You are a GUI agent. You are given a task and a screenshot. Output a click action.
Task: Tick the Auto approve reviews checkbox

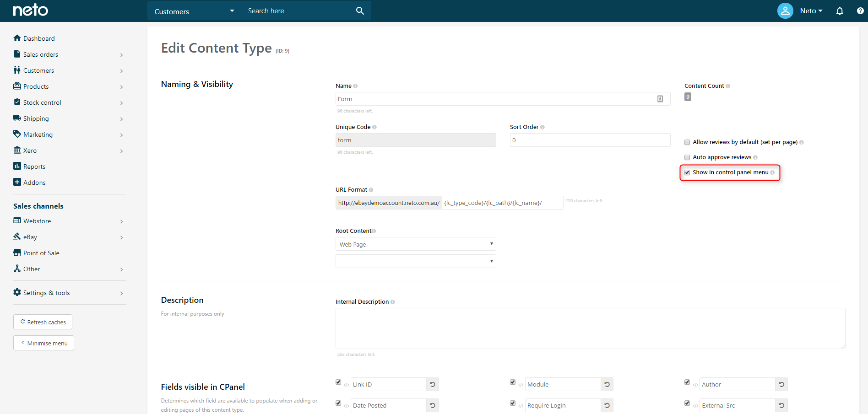click(687, 157)
